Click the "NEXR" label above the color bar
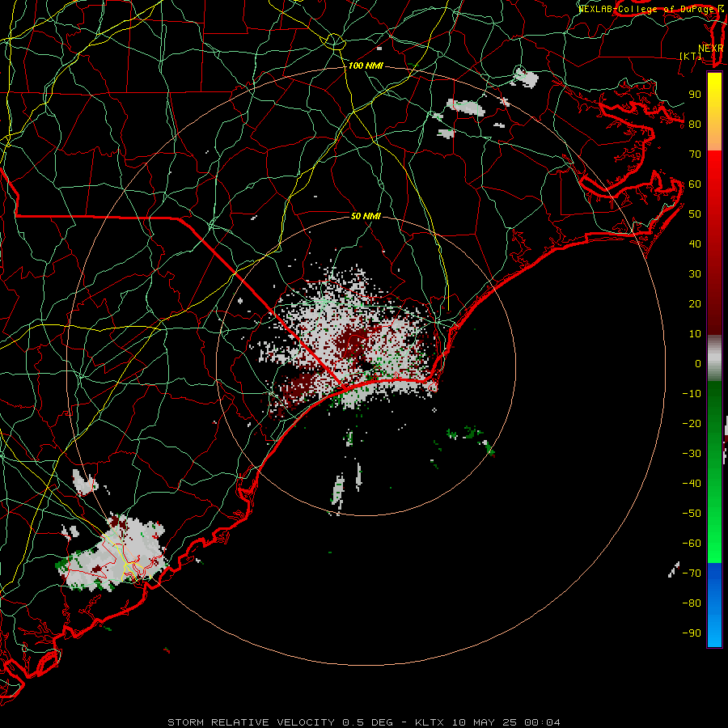 coord(711,49)
